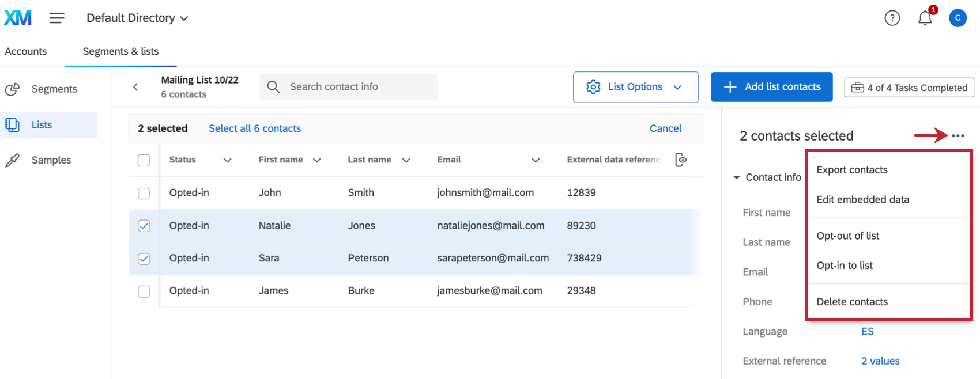Click the Add list contacts button
This screenshot has height=379, width=980.
click(x=771, y=87)
